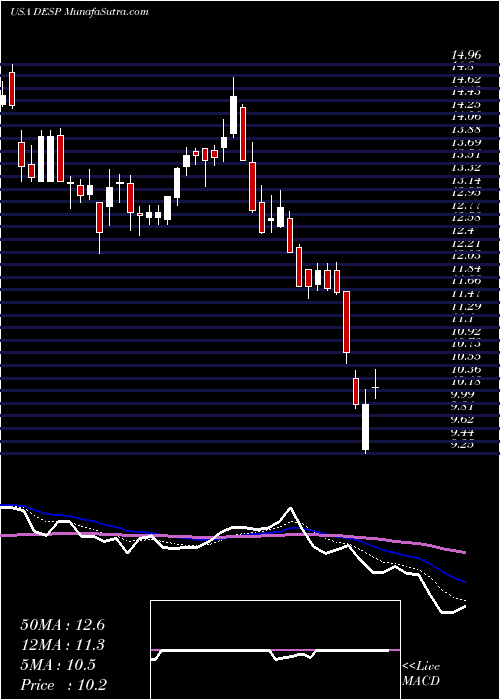
Task: Click the 11.29 price axis label
Action: [x=466, y=307]
